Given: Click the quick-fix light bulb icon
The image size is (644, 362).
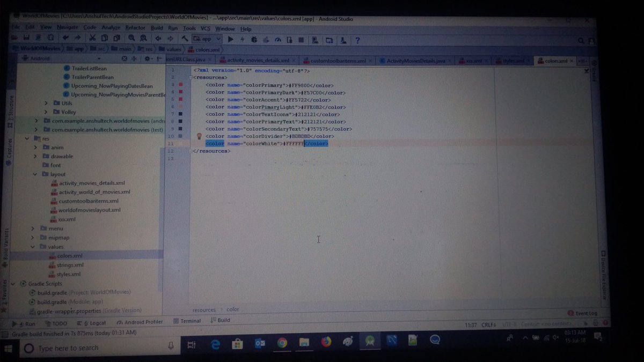Looking at the screenshot, I should pyautogui.click(x=199, y=137).
